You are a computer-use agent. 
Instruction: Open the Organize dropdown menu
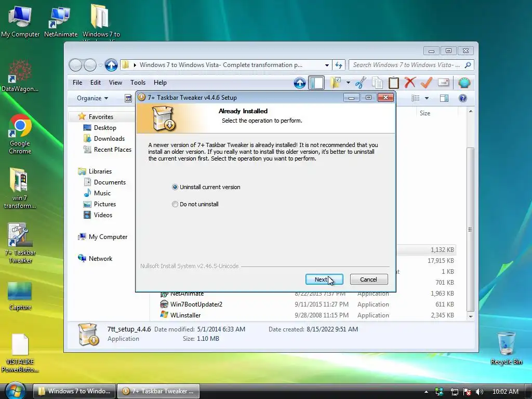pos(92,98)
